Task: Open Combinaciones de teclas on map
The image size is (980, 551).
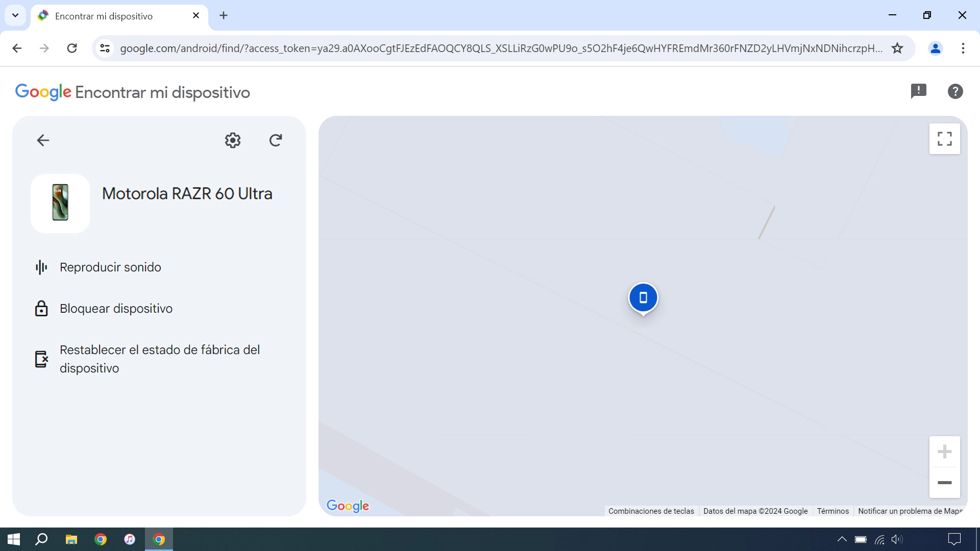Action: [x=651, y=511]
